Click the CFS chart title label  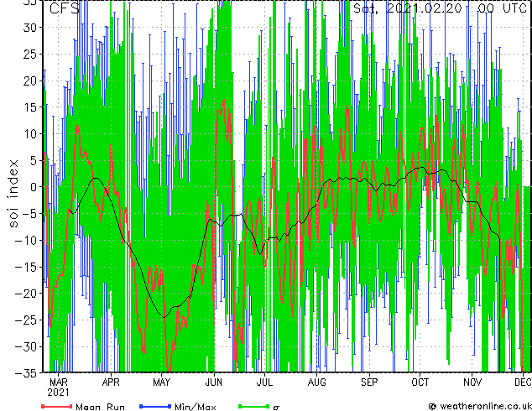click(65, 8)
